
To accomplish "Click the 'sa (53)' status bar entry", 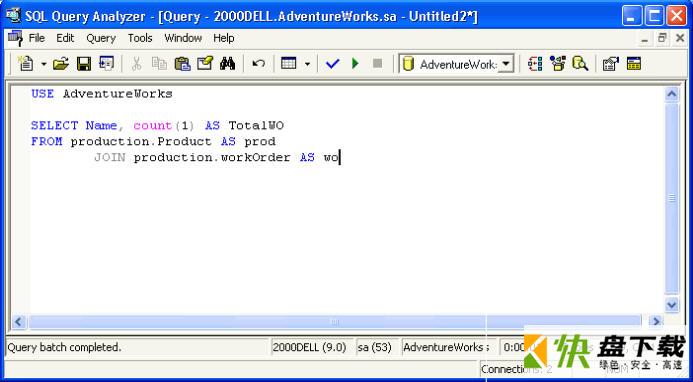I will [375, 348].
